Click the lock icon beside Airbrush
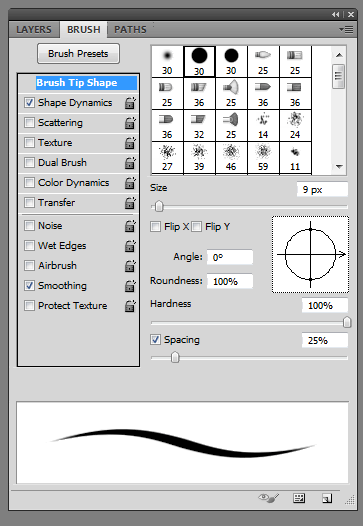 130,266
